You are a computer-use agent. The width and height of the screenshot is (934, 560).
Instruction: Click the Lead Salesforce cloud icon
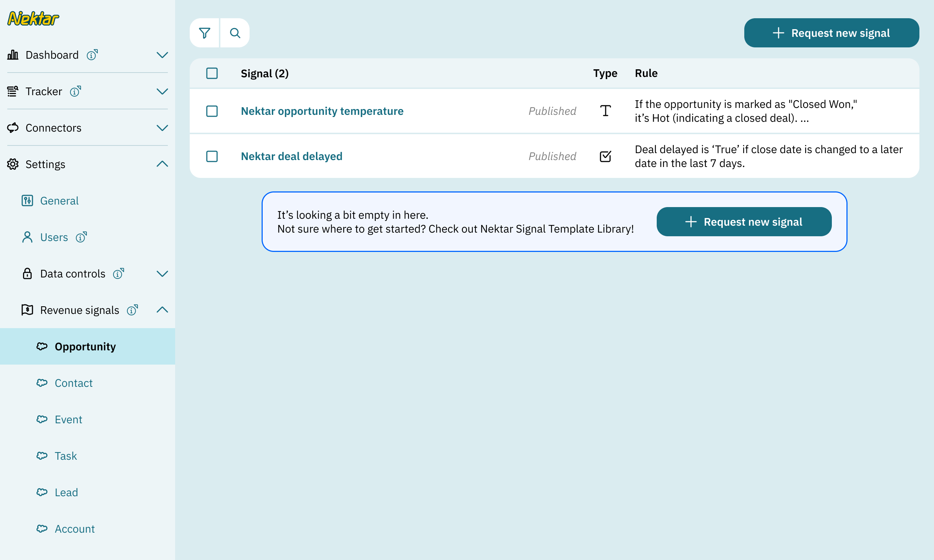coord(42,492)
